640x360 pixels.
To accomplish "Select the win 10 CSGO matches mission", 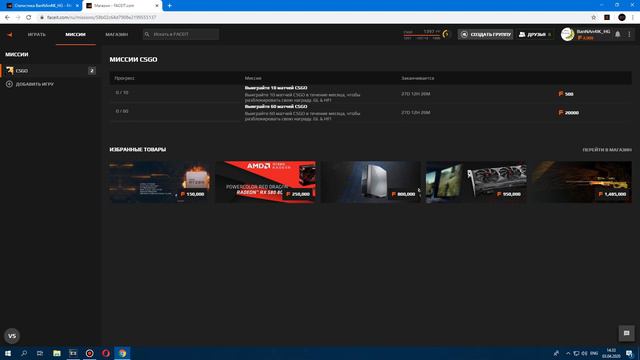I will [x=370, y=94].
